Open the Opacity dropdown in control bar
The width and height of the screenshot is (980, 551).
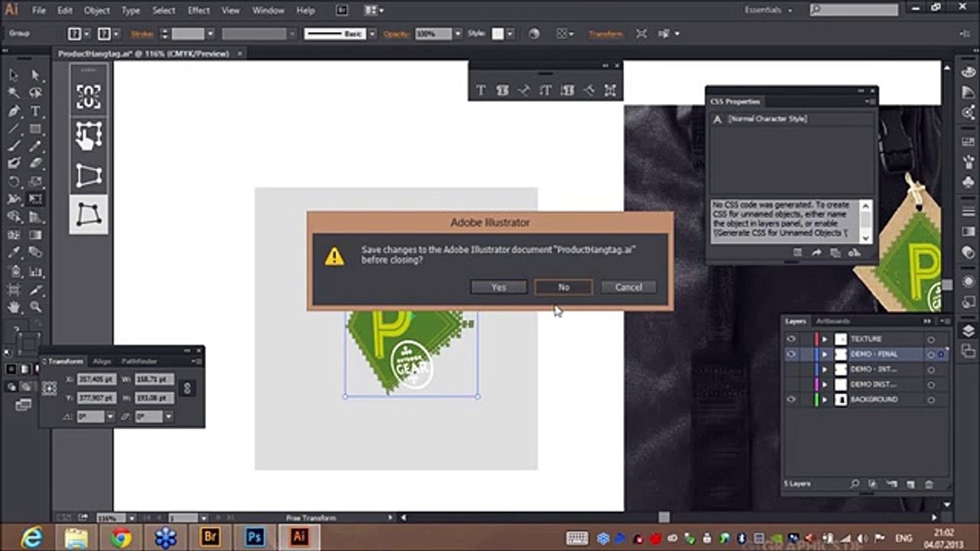458,34
